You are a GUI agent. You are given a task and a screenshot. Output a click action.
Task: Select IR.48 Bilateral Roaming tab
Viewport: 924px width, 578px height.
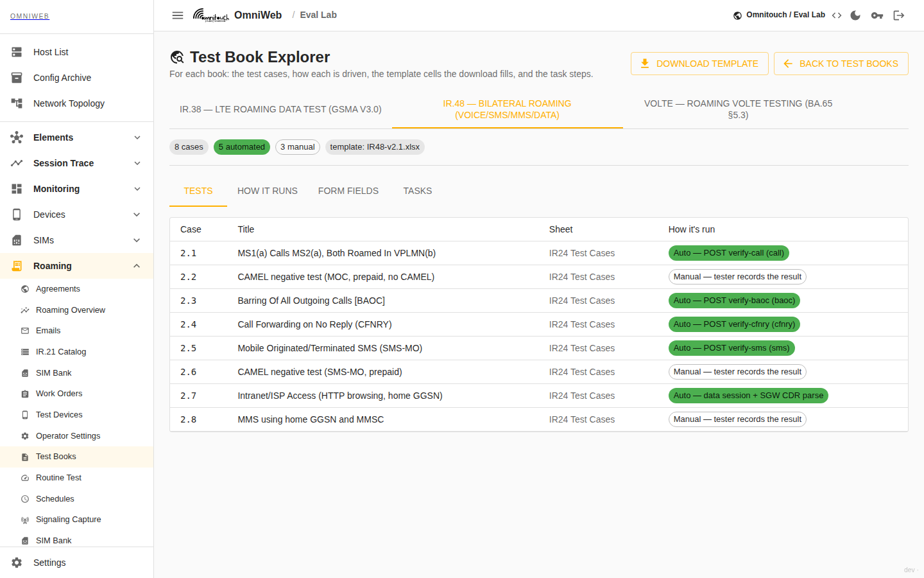(x=507, y=109)
